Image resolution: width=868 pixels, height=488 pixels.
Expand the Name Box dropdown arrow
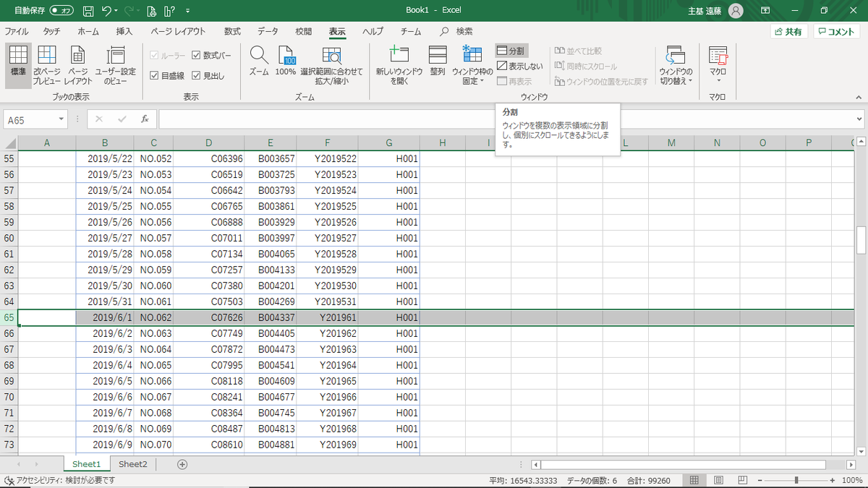point(62,120)
